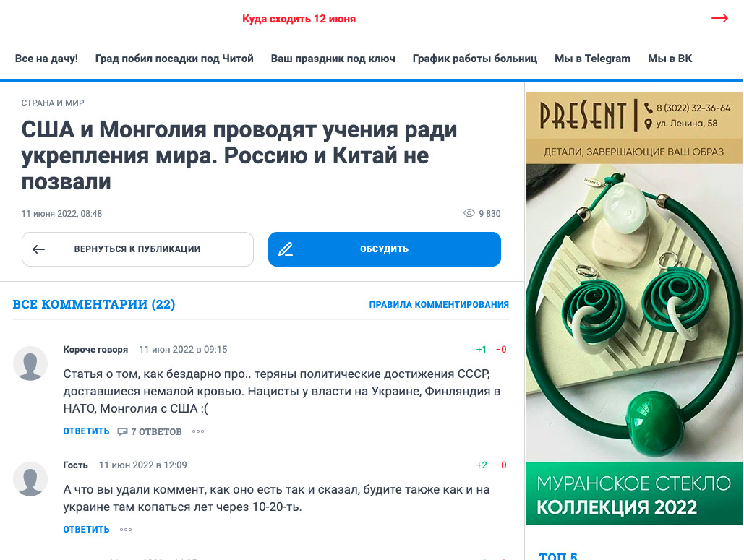Screen dimensions: 744x560
Task: Open Правила комментирования link
Action: point(439,305)
